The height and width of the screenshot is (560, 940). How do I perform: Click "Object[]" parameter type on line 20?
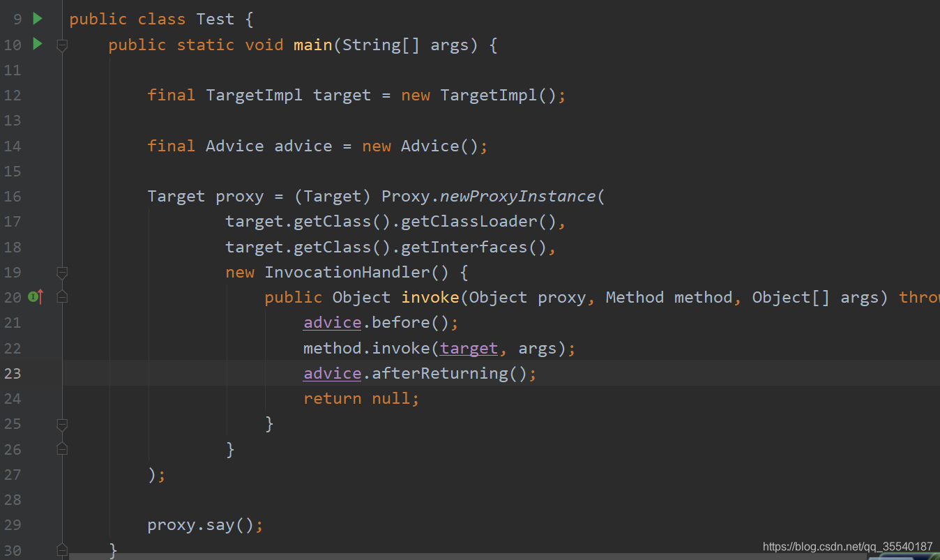(791, 297)
